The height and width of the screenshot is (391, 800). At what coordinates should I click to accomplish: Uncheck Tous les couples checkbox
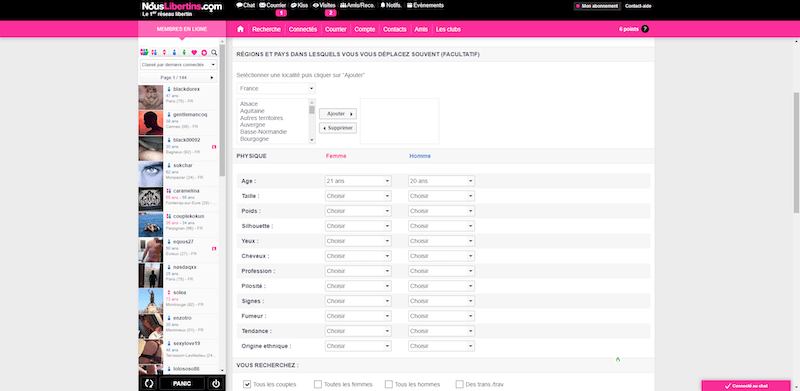coord(247,384)
